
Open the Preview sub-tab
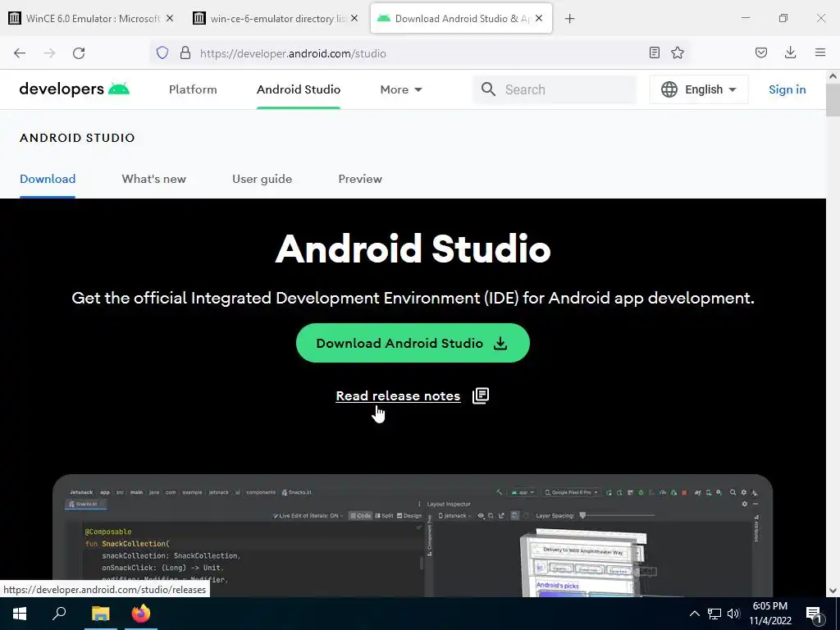point(360,179)
